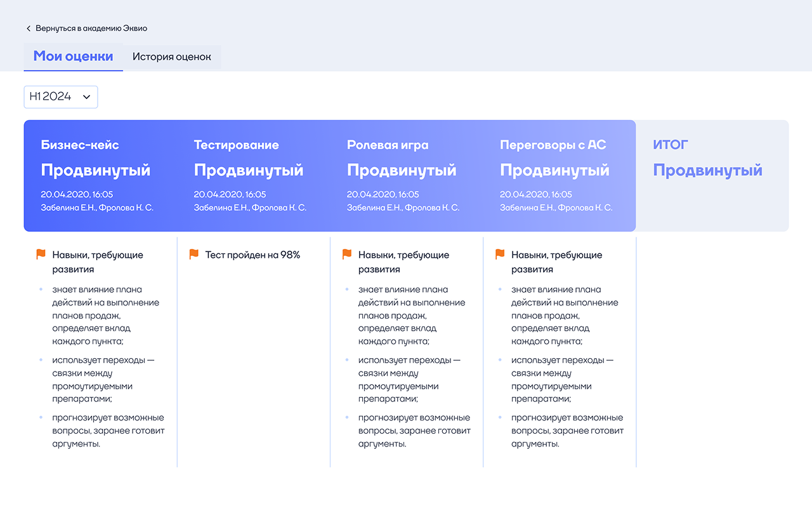Switch to the Мои оценки tab

pos(73,57)
